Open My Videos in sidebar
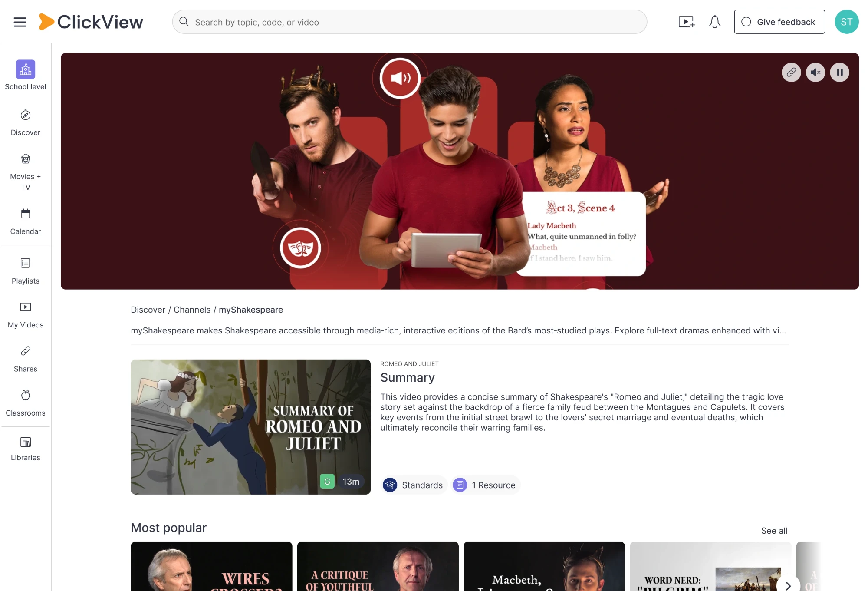The height and width of the screenshot is (591, 868). click(26, 315)
